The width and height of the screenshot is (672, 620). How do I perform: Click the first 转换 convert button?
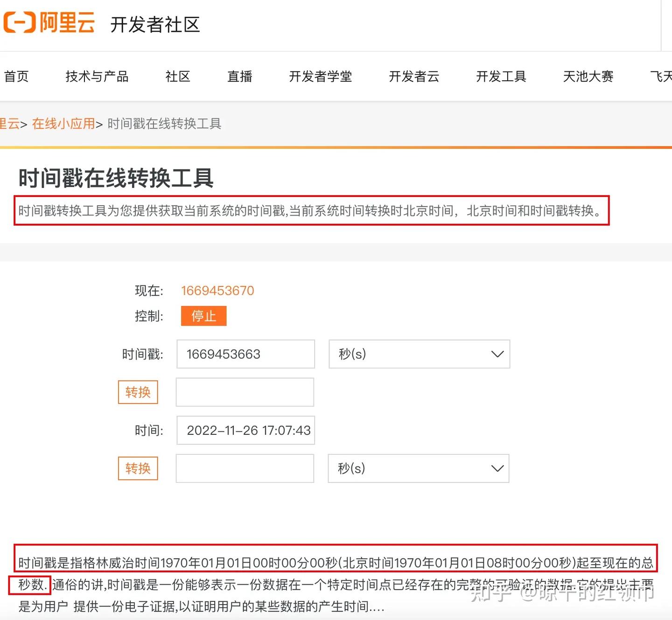tap(138, 392)
